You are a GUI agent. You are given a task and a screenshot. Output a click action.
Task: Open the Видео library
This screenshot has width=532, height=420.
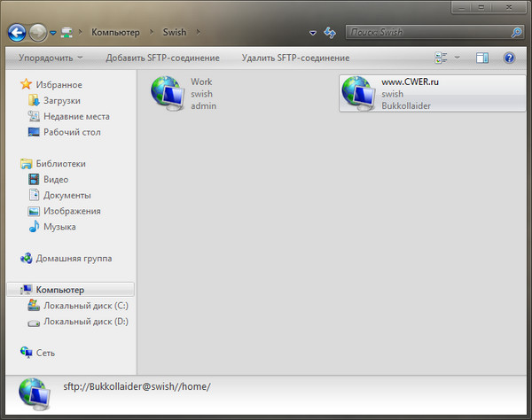(x=56, y=180)
